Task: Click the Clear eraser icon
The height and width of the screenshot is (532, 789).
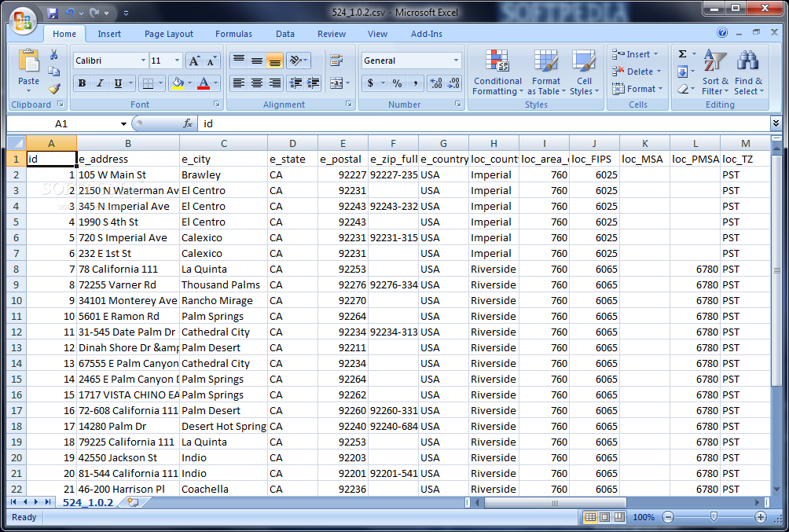Action: click(683, 89)
